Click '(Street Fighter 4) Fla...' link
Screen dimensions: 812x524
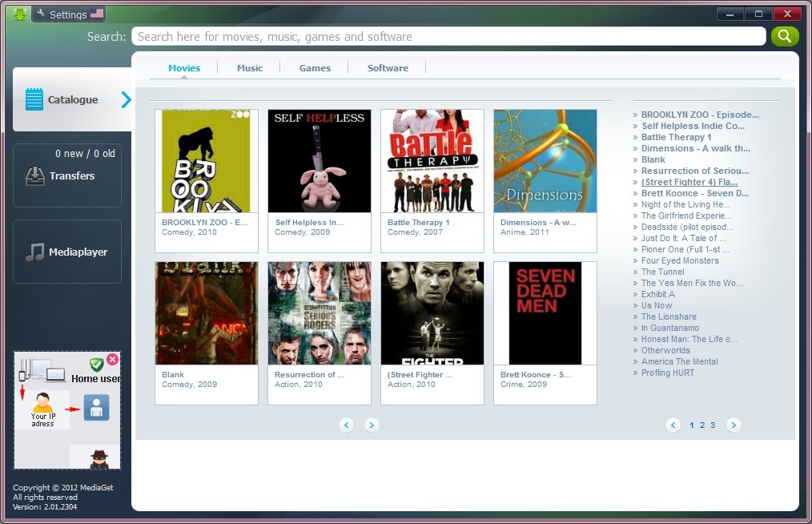689,182
